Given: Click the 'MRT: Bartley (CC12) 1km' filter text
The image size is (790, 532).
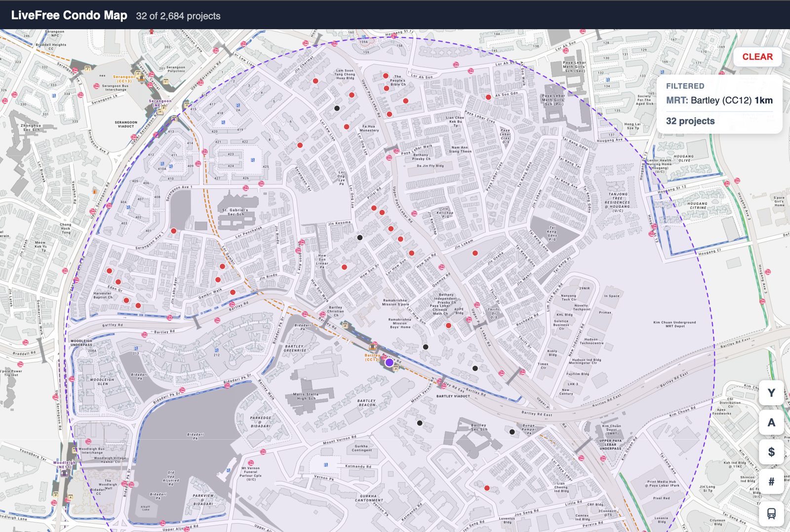Looking at the screenshot, I should click(719, 100).
